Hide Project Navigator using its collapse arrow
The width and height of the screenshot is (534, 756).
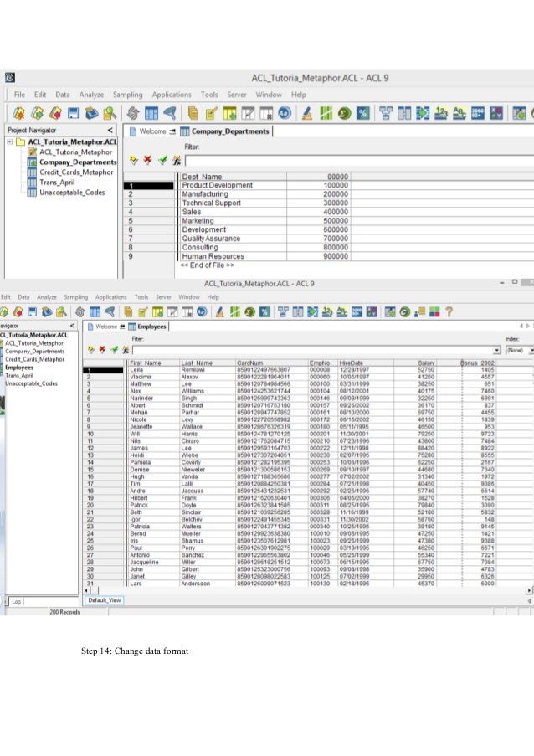pyautogui.click(x=110, y=131)
